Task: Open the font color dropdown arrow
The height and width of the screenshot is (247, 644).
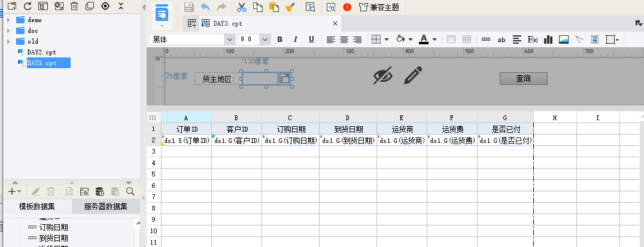Action: tap(434, 39)
